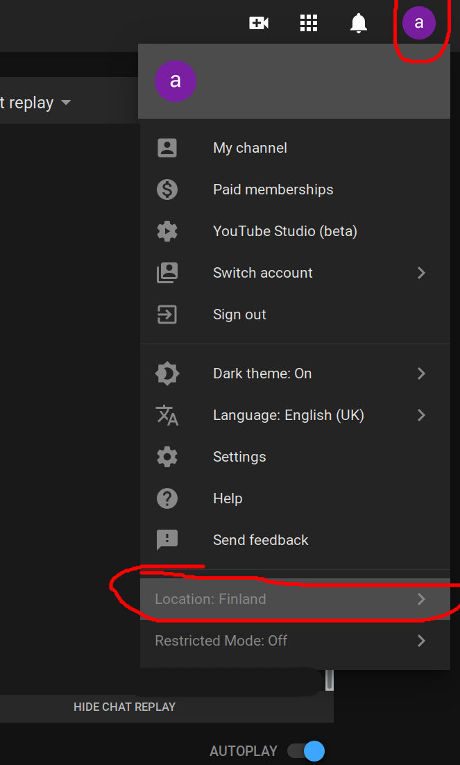The width and height of the screenshot is (460, 765).
Task: Expand the chat replay dropdown arrow
Action: pos(66,103)
